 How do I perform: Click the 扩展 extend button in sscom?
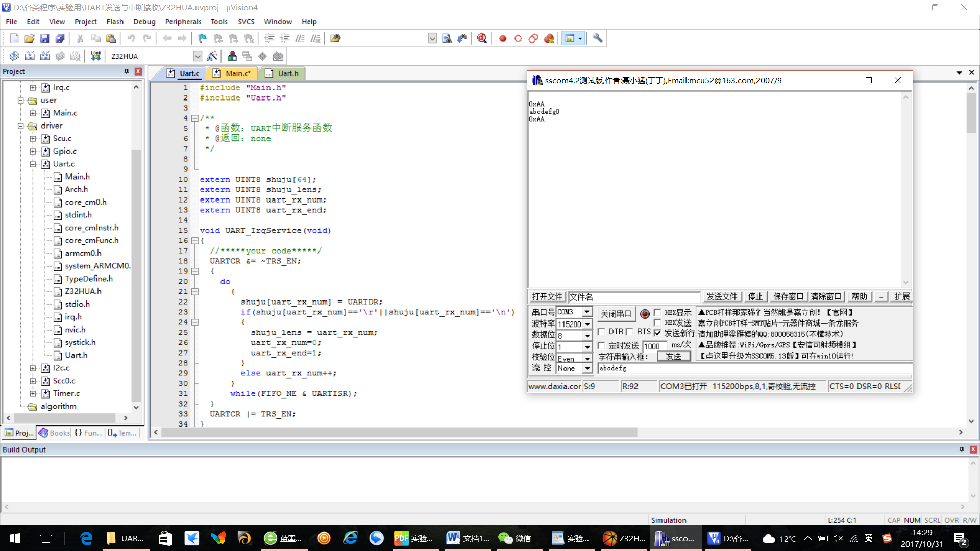tap(901, 297)
